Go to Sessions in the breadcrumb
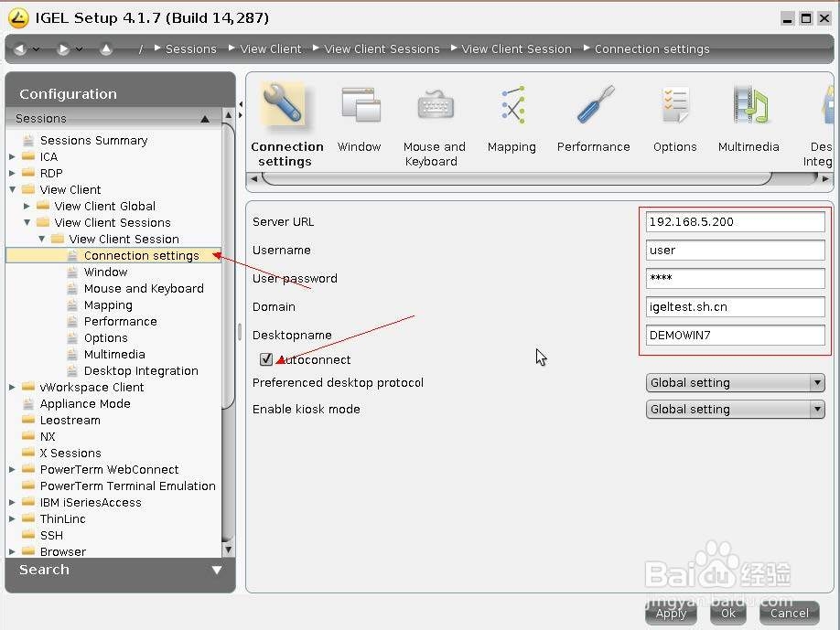 (x=190, y=49)
